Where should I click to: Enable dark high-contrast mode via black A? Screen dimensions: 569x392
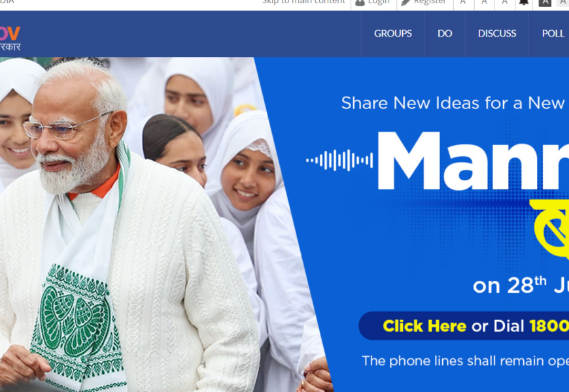click(x=545, y=3)
